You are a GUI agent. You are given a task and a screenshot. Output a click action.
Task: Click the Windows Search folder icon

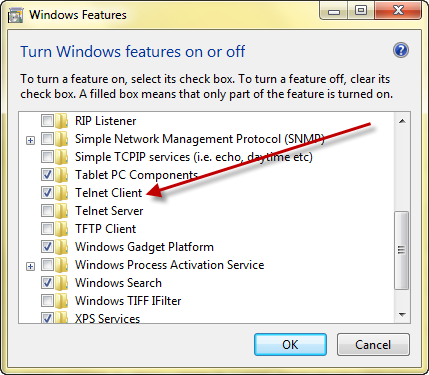coord(62,283)
